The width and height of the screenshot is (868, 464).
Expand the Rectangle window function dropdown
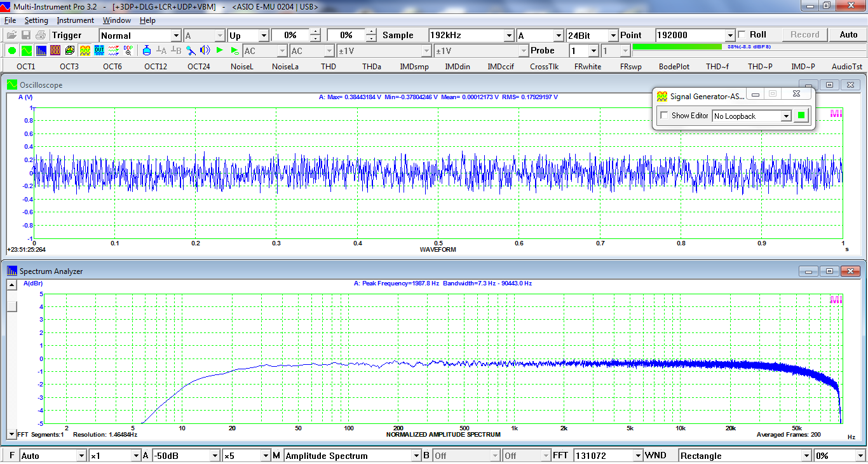[806, 456]
